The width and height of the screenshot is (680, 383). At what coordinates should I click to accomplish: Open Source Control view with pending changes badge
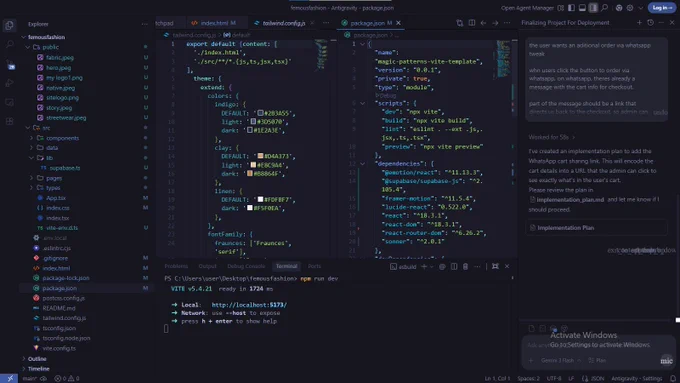[x=10, y=64]
